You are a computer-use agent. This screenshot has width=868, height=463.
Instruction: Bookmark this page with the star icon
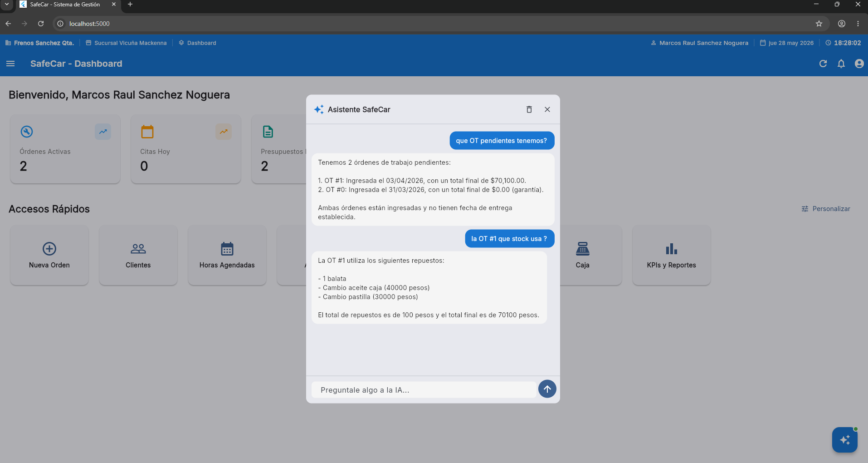point(819,24)
